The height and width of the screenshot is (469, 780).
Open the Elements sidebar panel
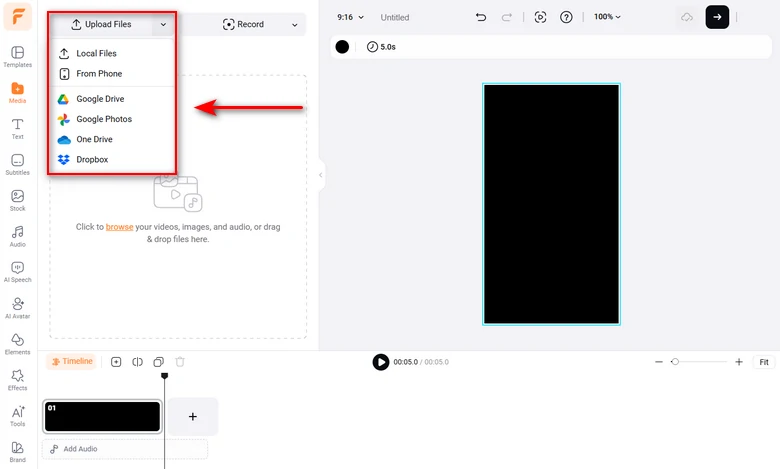click(x=17, y=344)
